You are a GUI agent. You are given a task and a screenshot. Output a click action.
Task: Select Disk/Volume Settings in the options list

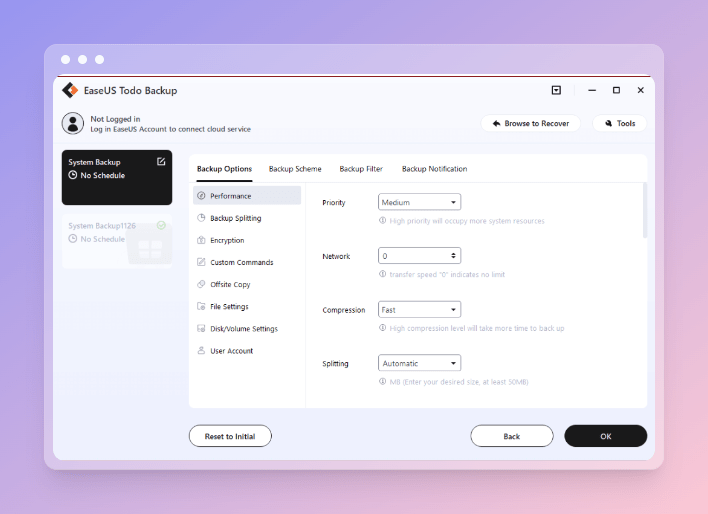pyautogui.click(x=247, y=328)
